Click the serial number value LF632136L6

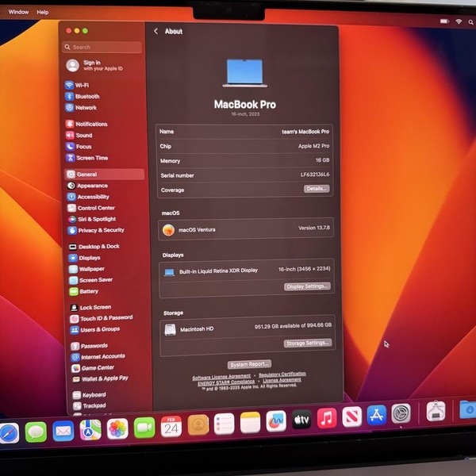[x=315, y=175]
